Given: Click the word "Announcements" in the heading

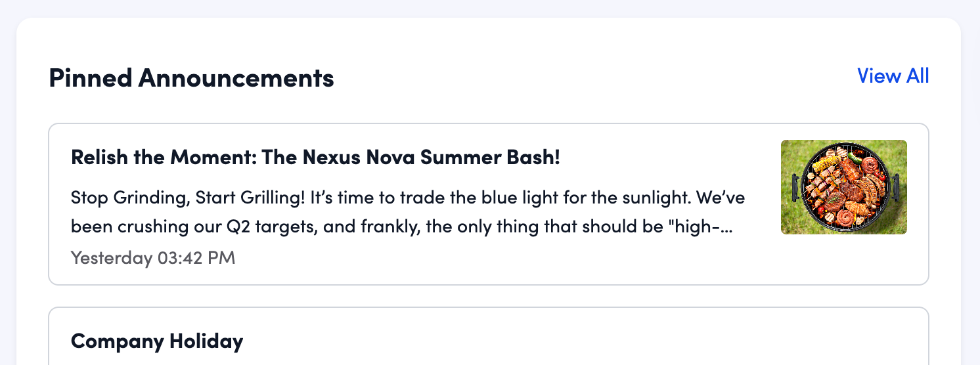Looking at the screenshot, I should click(x=236, y=79).
